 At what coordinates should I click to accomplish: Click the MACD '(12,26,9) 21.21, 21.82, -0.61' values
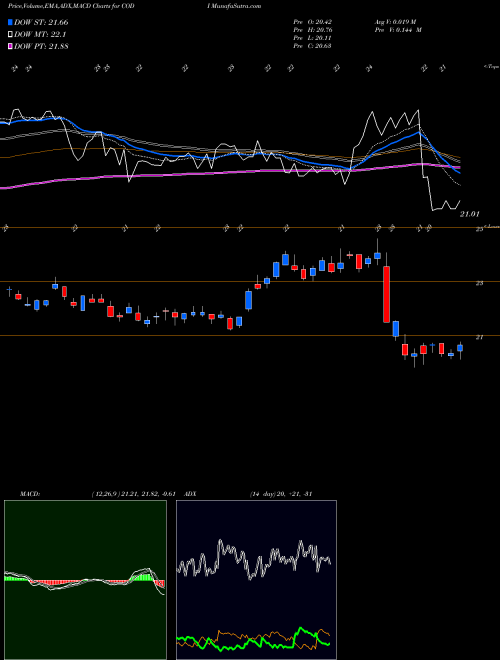tap(133, 494)
